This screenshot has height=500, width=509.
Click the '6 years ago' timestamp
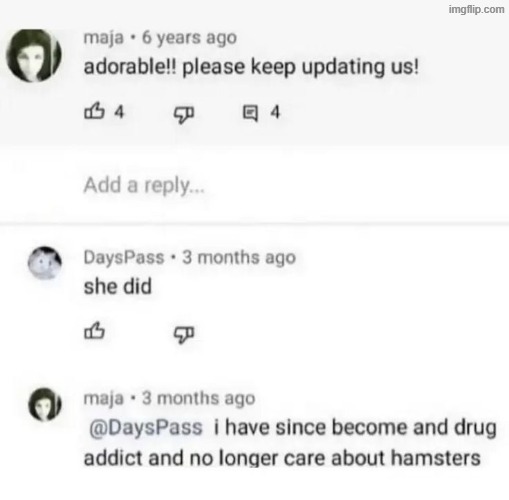[190, 38]
